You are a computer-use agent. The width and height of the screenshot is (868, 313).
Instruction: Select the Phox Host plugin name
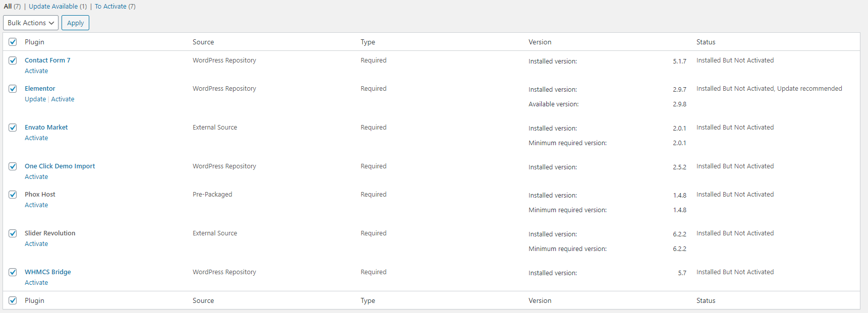(x=40, y=194)
